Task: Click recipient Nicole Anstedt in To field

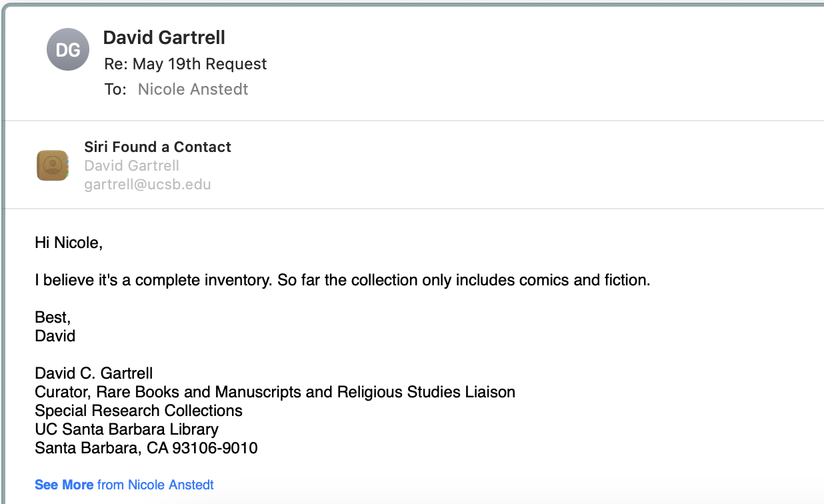Action: click(x=193, y=89)
